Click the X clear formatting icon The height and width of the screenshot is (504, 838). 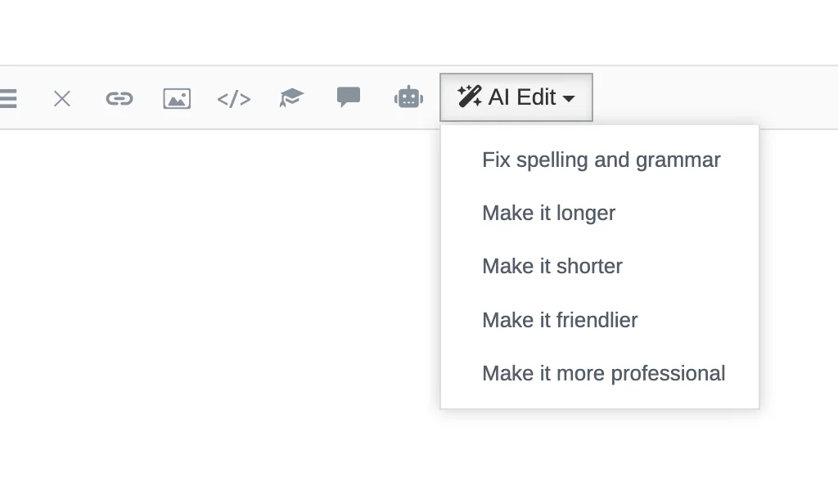(x=62, y=99)
